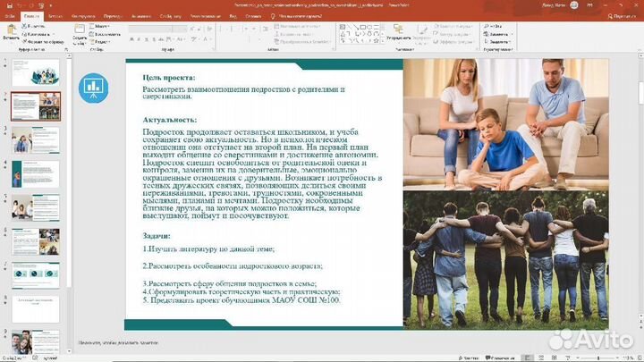Click Format Painter (Формат по образцу)
644x362 pixels.
point(43,42)
